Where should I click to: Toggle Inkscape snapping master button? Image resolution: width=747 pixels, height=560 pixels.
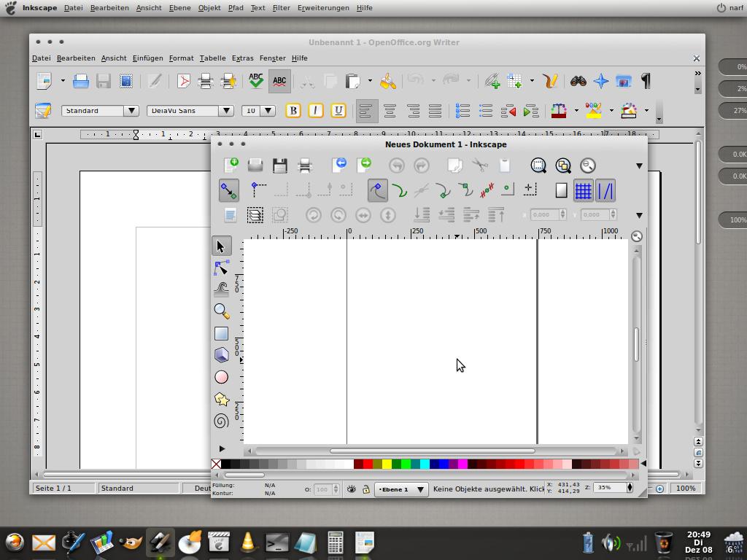pos(228,190)
